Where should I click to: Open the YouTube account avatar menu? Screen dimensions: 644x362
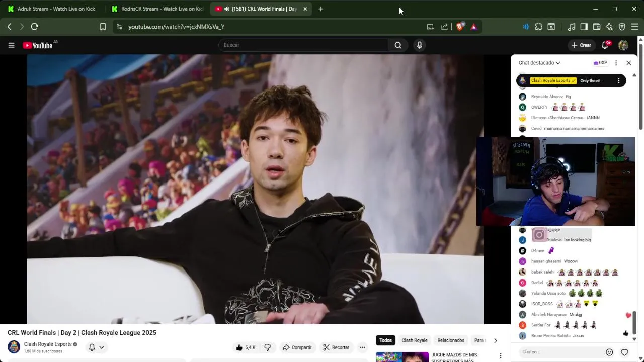(623, 45)
